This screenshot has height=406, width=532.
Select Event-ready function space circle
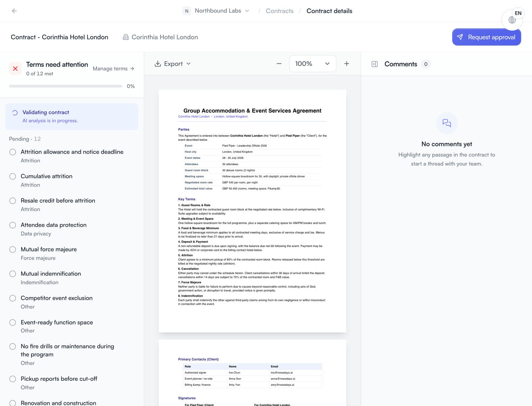tap(13, 322)
